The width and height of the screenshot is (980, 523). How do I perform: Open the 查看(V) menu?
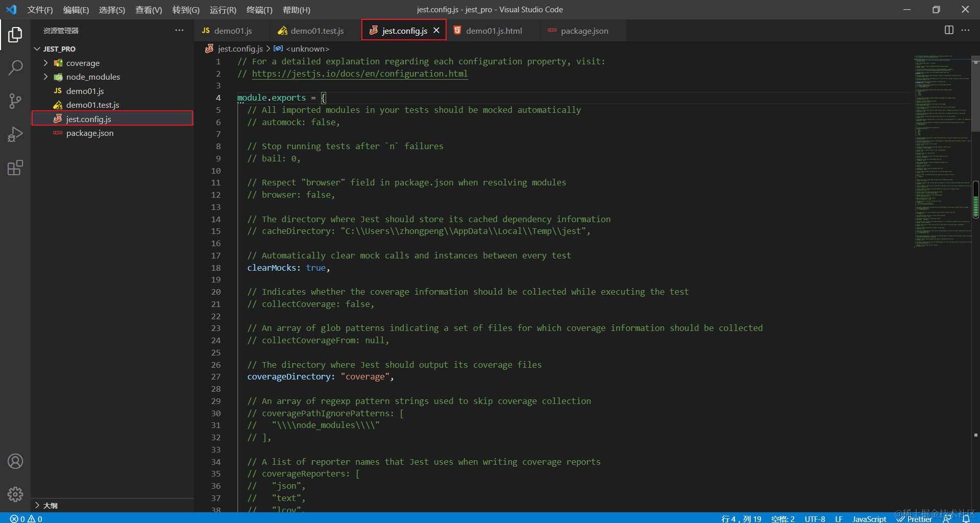click(x=149, y=10)
